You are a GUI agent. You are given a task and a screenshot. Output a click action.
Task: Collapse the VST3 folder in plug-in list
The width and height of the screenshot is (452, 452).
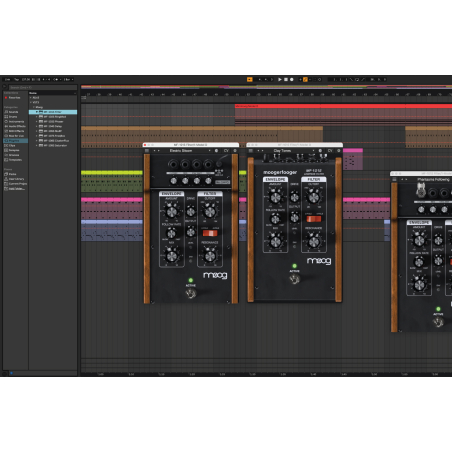point(31,102)
